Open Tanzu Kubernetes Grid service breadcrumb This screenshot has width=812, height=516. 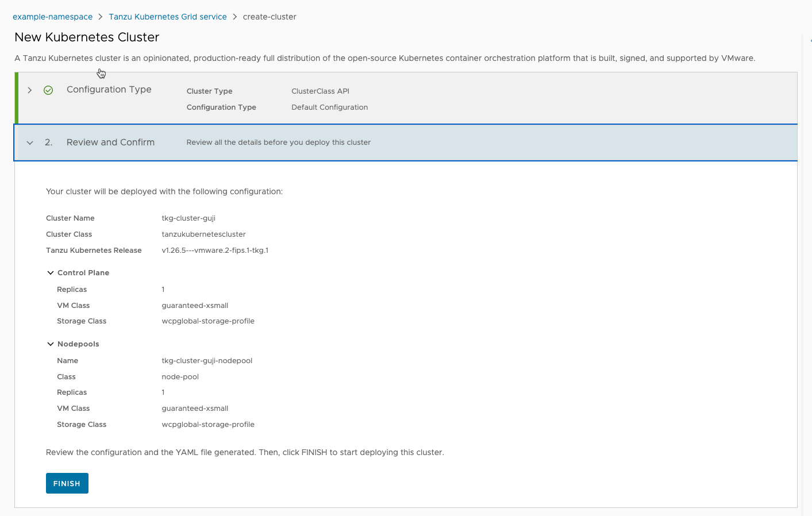pos(168,17)
